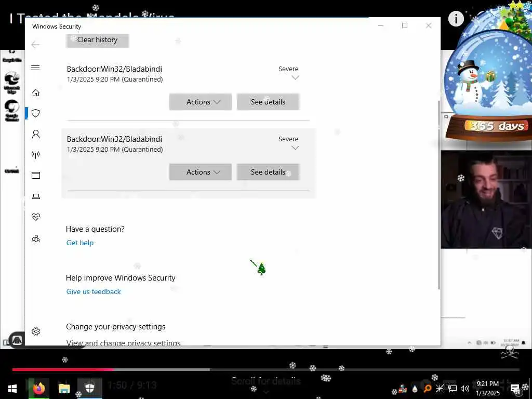Select Windows Security shield taskbar button
The image size is (532, 399).
[89, 389]
